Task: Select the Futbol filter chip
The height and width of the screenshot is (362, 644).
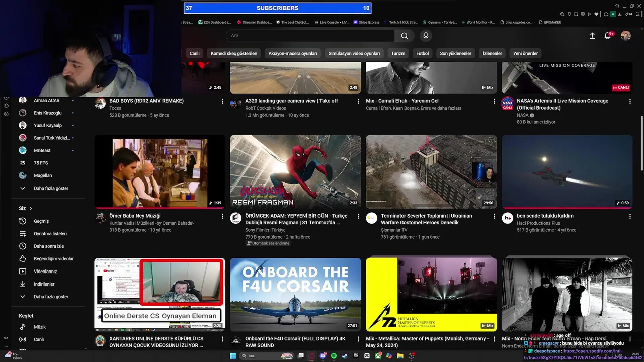Action: tap(423, 53)
